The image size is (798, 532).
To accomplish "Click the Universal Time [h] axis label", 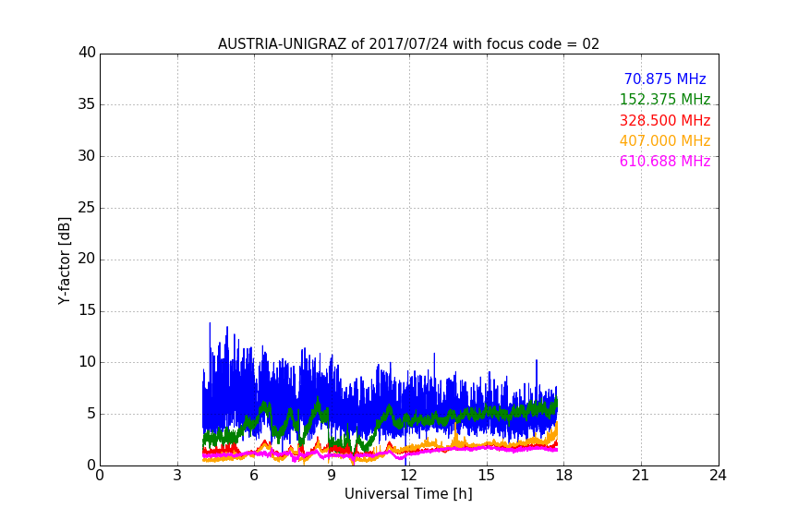I will click(x=408, y=494).
